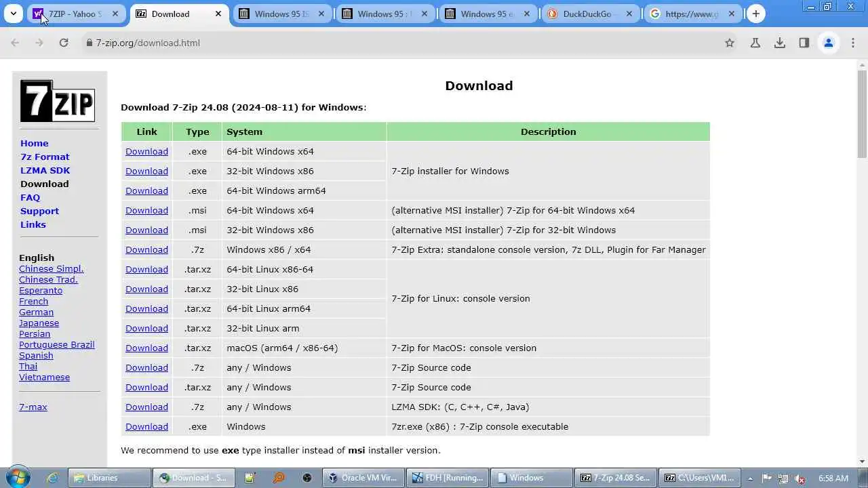Screen dimensions: 868x488
Task: Download the 64-bit Windows x64 .msi
Action: [146, 210]
